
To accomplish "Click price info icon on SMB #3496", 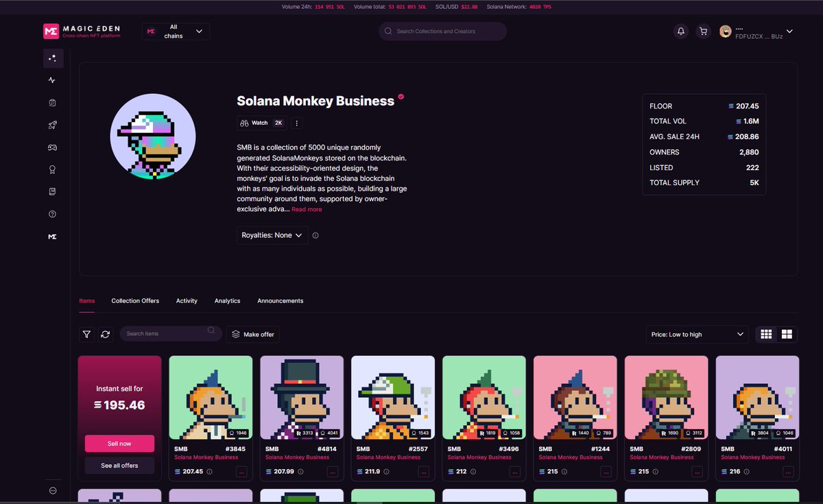I will pos(475,472).
